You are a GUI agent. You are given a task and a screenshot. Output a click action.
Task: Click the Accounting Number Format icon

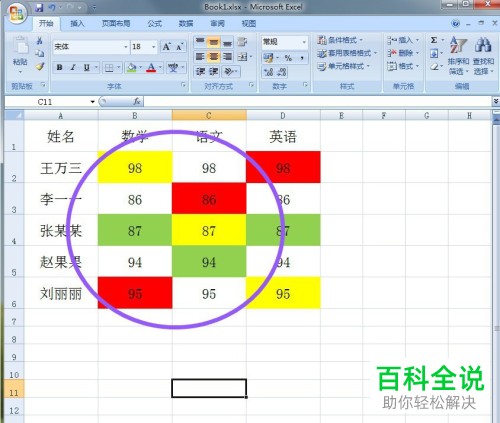click(x=268, y=58)
